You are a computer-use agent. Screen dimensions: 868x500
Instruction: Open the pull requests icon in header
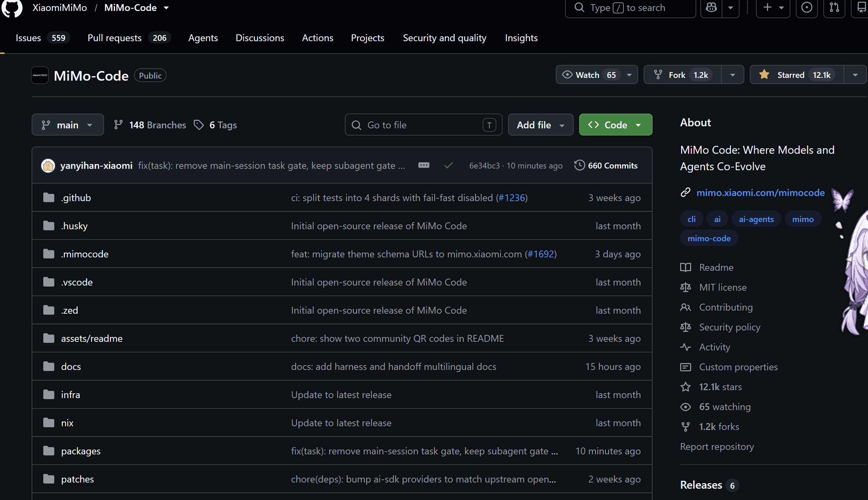pyautogui.click(x=834, y=8)
